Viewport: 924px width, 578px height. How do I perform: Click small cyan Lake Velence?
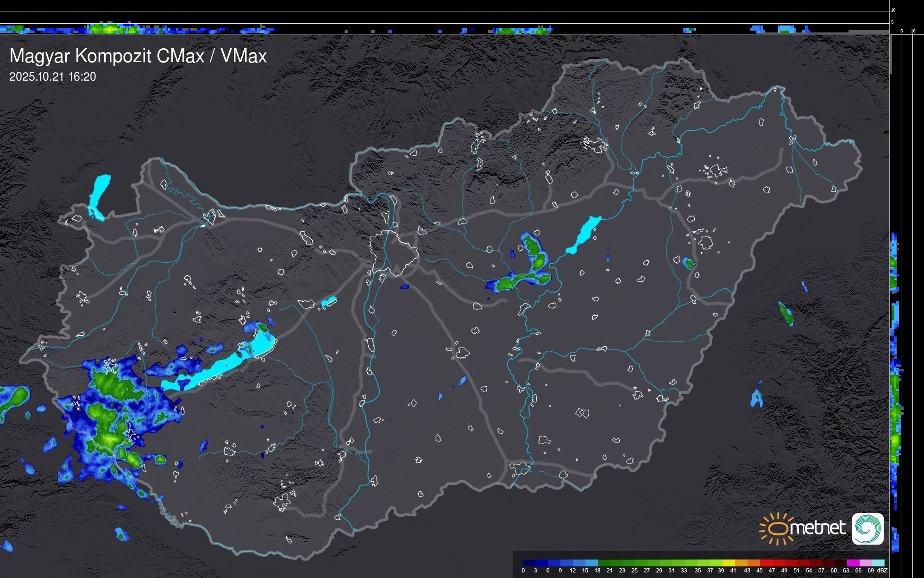(328, 302)
